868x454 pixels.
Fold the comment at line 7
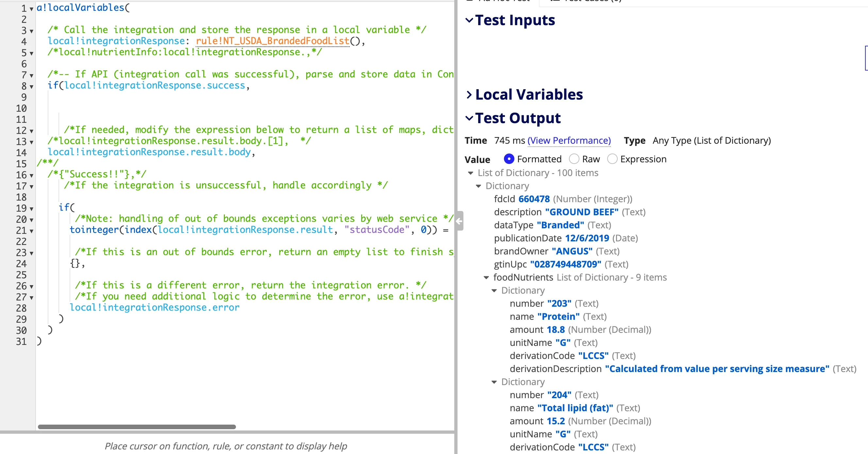tap(31, 75)
